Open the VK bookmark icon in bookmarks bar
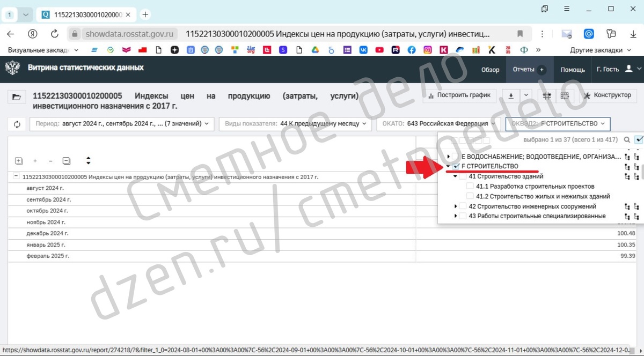The image size is (644, 356). [x=363, y=50]
